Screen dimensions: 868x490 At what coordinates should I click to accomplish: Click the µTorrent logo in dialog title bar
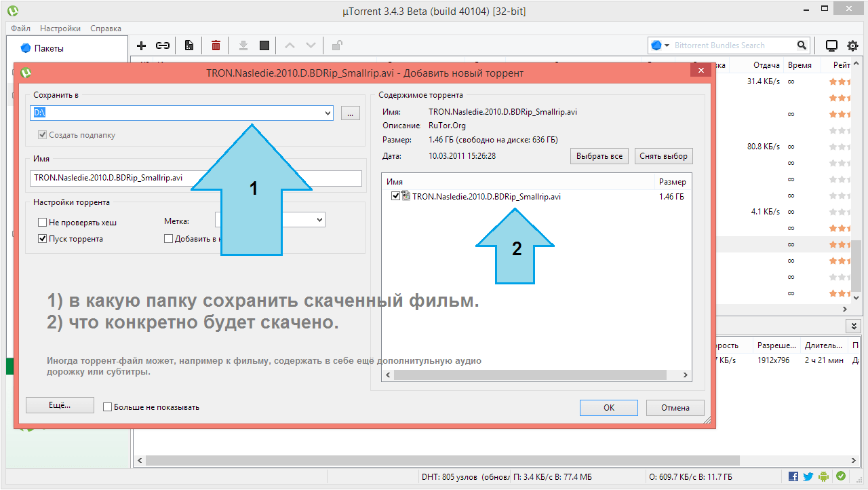coord(26,73)
